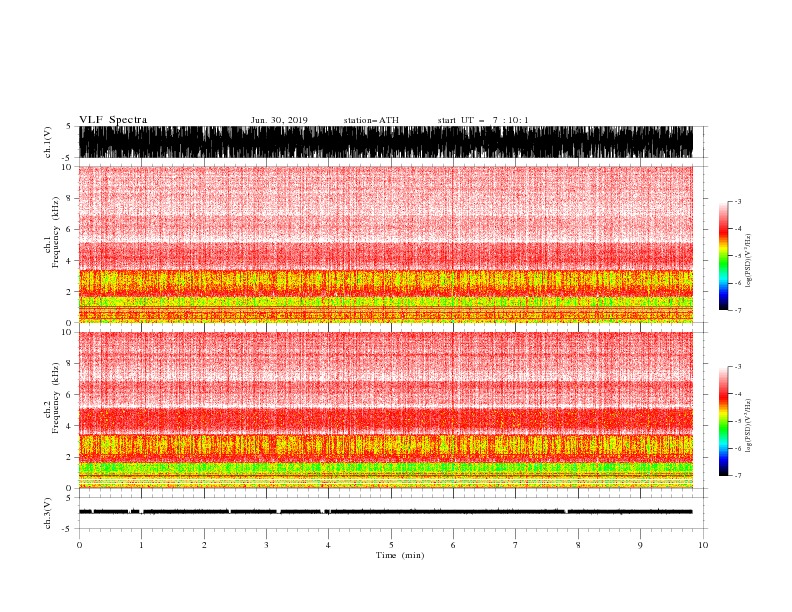The height and width of the screenshot is (612, 792).
Task: Click the "-7" label on ch.2 colorbar
Action: [738, 476]
